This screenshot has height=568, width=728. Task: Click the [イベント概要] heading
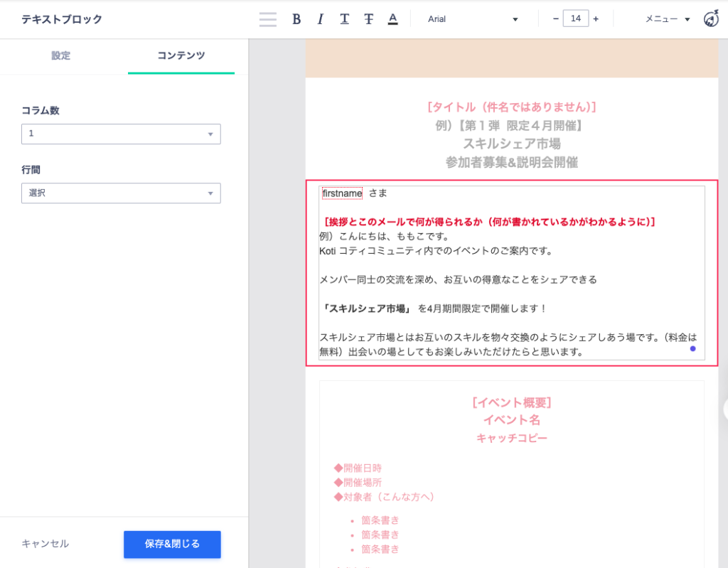click(512, 402)
